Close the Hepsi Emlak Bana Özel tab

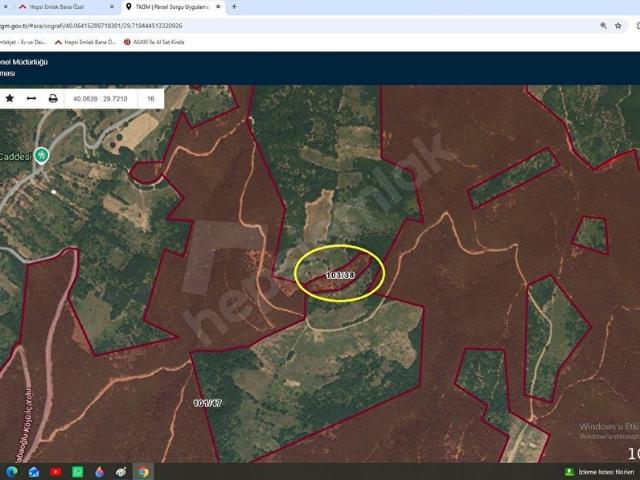click(x=112, y=7)
